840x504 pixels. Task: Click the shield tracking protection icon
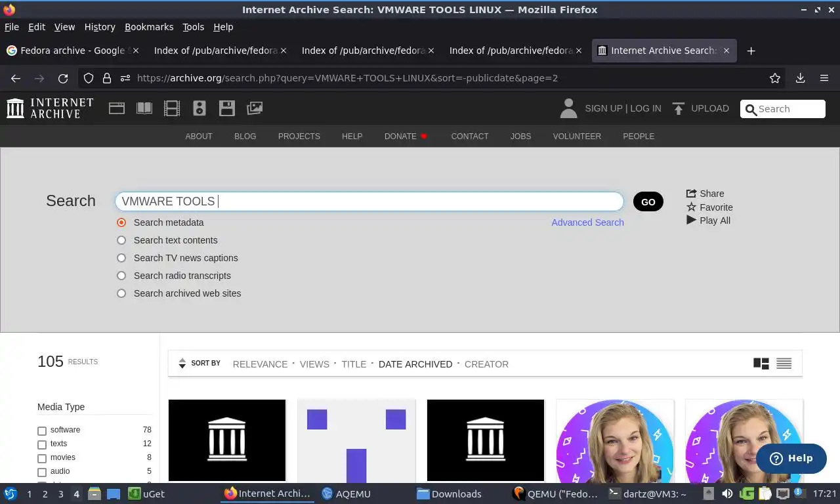[x=89, y=78]
